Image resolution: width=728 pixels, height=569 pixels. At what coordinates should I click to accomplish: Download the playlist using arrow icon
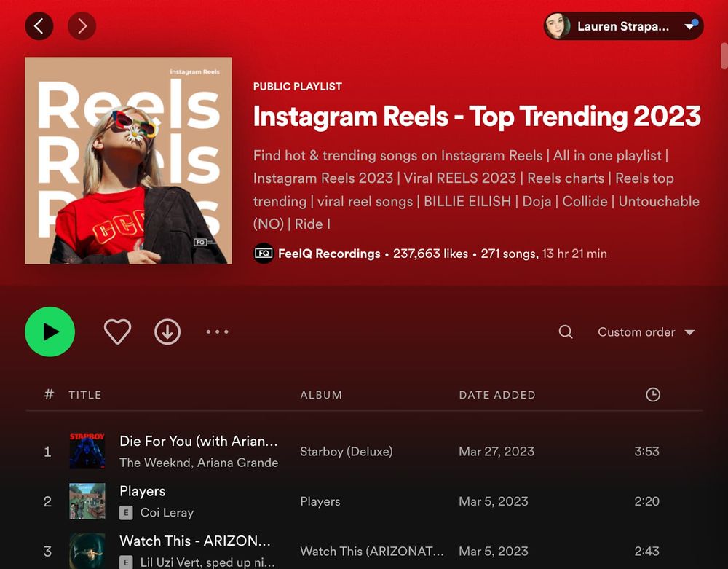pyautogui.click(x=167, y=332)
